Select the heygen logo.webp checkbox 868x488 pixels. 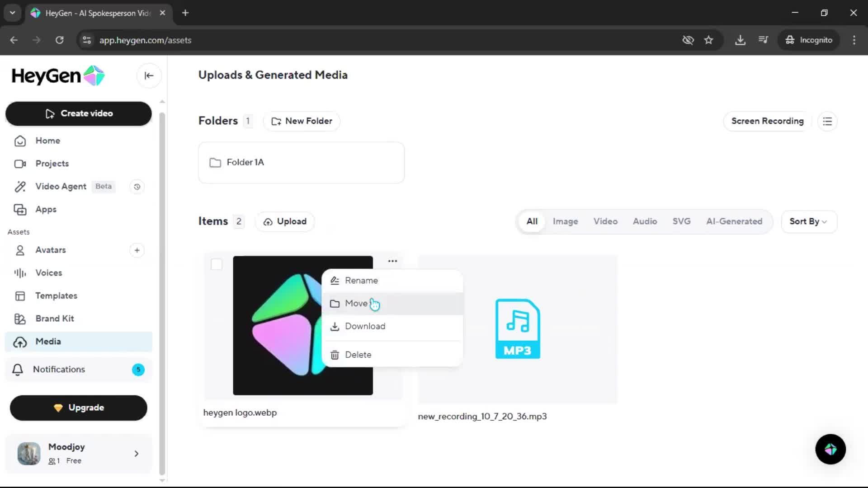point(217,265)
